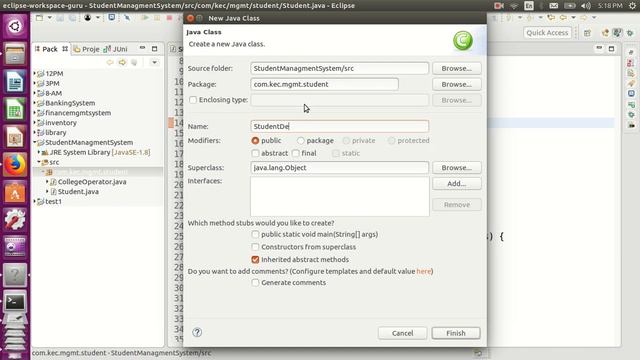640x360 pixels.
Task: Click the Quick Access search box
Action: click(547, 33)
